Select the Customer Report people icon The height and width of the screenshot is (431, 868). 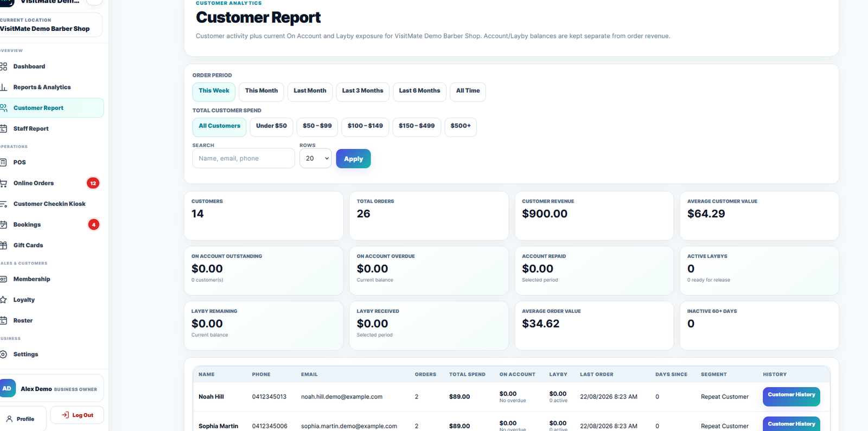pos(3,108)
